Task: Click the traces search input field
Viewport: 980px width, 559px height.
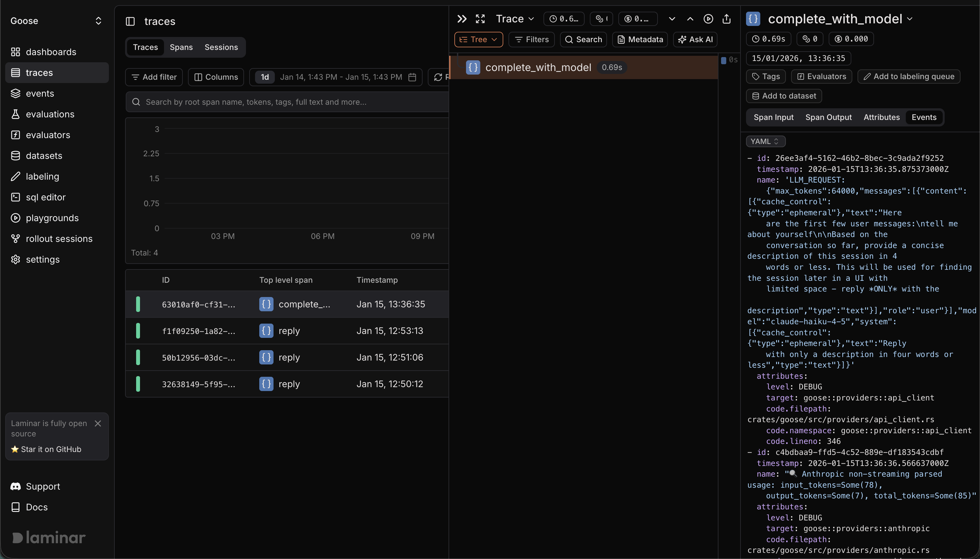Action: [x=292, y=102]
